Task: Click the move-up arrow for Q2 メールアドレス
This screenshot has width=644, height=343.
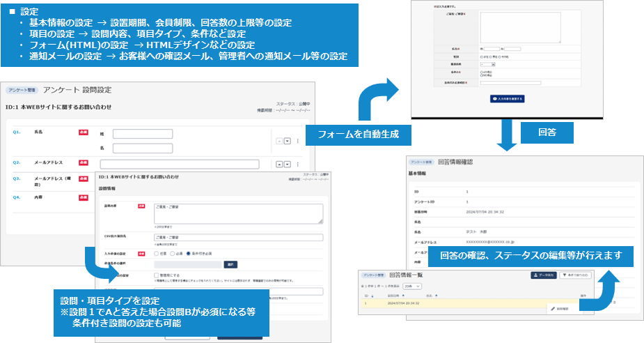Action: pyautogui.click(x=278, y=164)
